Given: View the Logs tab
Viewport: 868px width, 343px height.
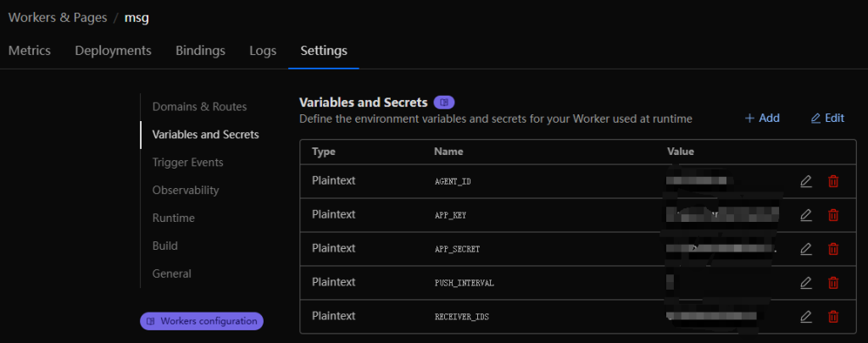Looking at the screenshot, I should [263, 51].
